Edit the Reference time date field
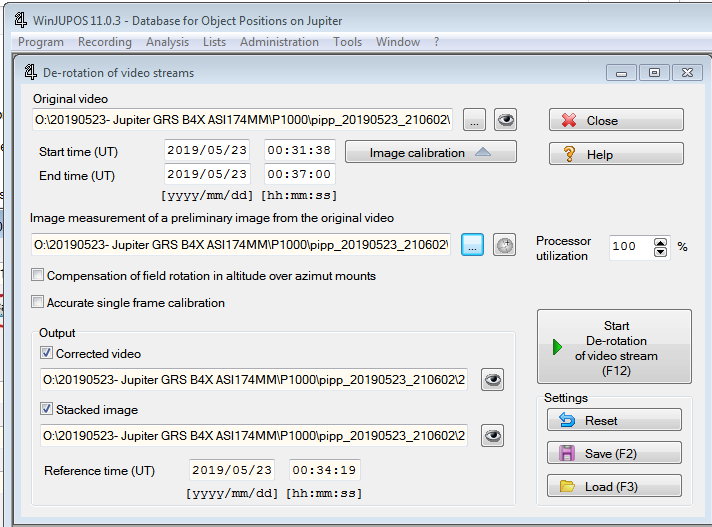Screen dimensions: 712x527 232,470
